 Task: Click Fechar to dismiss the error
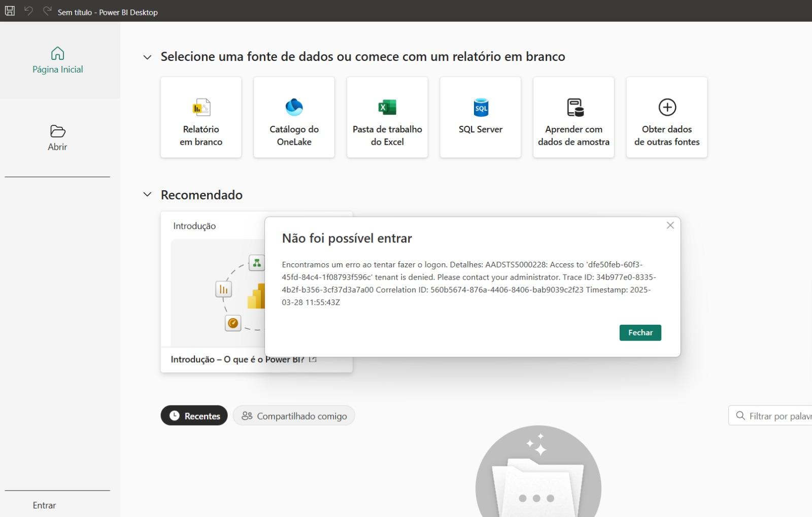[x=640, y=332]
